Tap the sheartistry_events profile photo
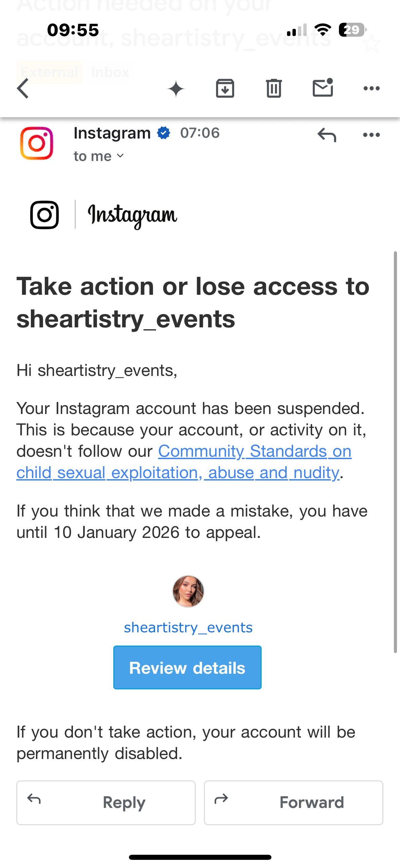Screen dimensions: 400x868 point(188,591)
